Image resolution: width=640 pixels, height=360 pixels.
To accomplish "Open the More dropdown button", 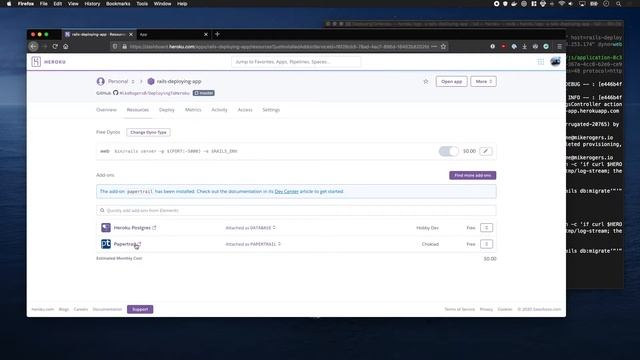I will click(483, 82).
